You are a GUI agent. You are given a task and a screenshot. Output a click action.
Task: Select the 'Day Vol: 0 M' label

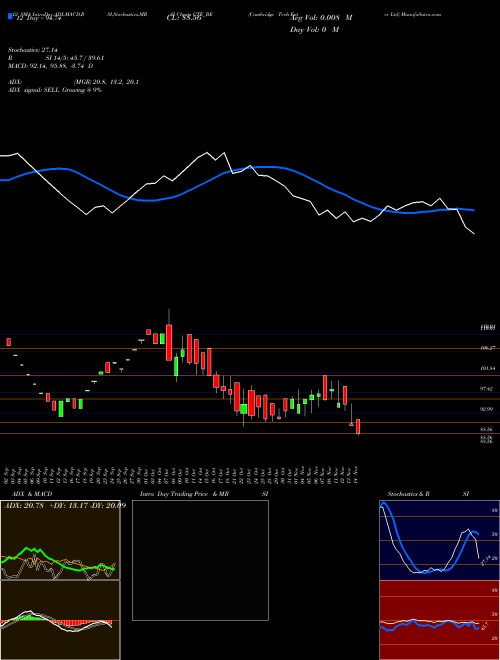[314, 29]
